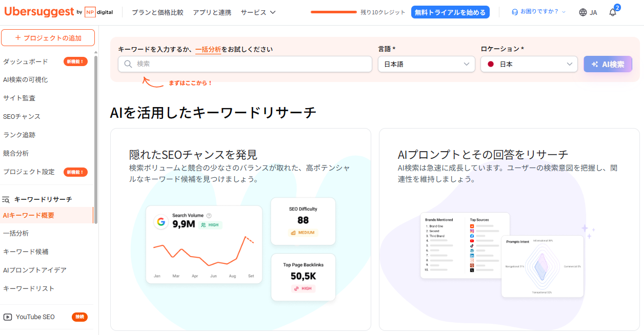This screenshot has height=335, width=644.
Task: Open the お困りですか？ help dropdown
Action: tap(539, 12)
